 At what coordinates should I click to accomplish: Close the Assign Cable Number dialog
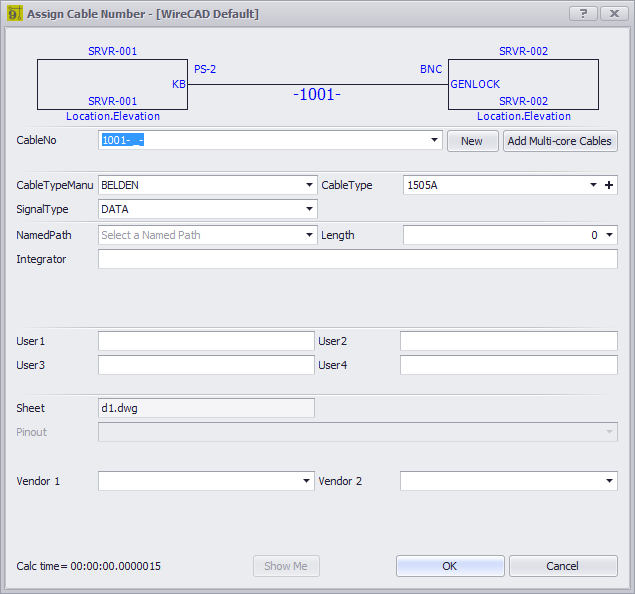[614, 13]
